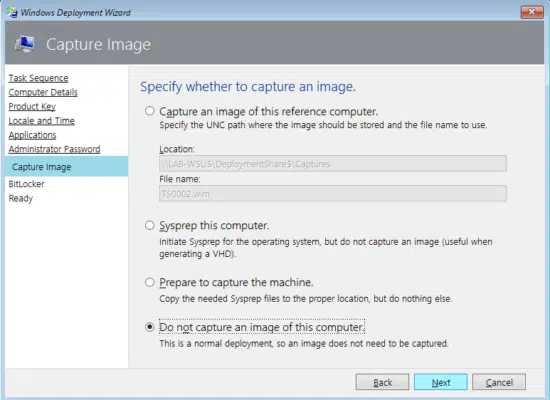Go to the Administrator Password step
Screen dimensions: 550x400
(x=54, y=149)
